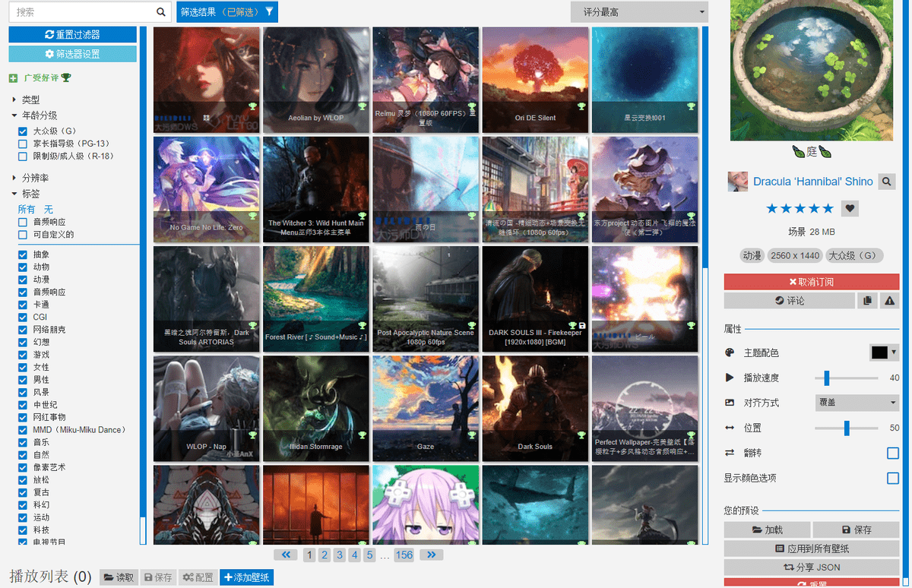Click magnifier icon beside author name
Image resolution: width=912 pixels, height=588 pixels.
pos(886,182)
